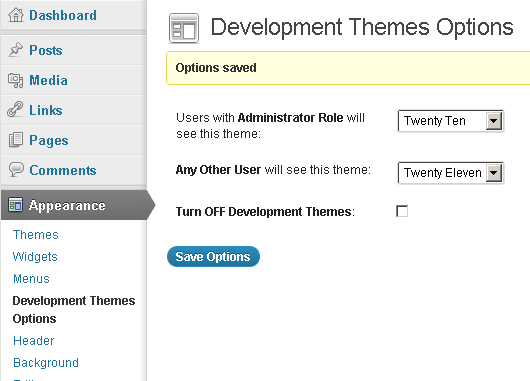Click the 'Turn OFF Development Themes' label
The image size is (530, 381).
click(x=265, y=212)
